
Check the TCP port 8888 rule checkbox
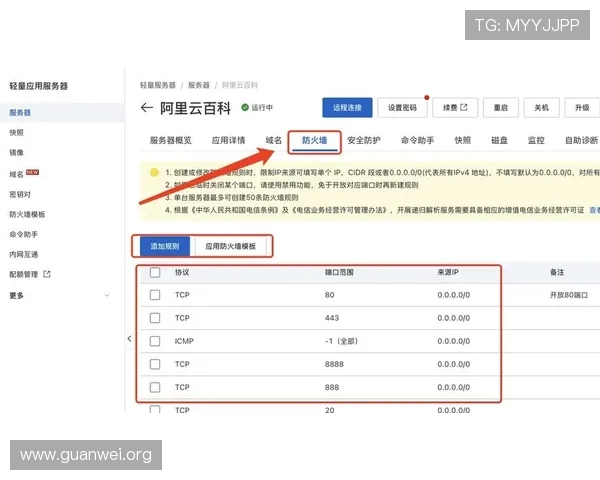click(155, 364)
